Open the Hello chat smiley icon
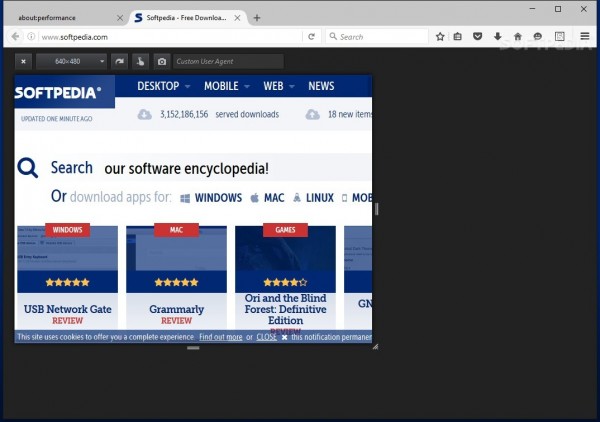Image resolution: width=600 pixels, height=422 pixels. tap(538, 37)
